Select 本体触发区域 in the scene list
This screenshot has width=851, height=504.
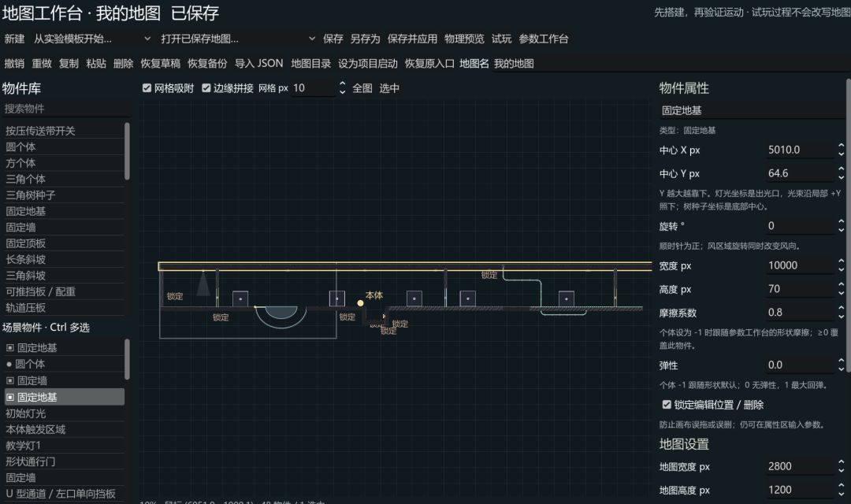[64, 430]
